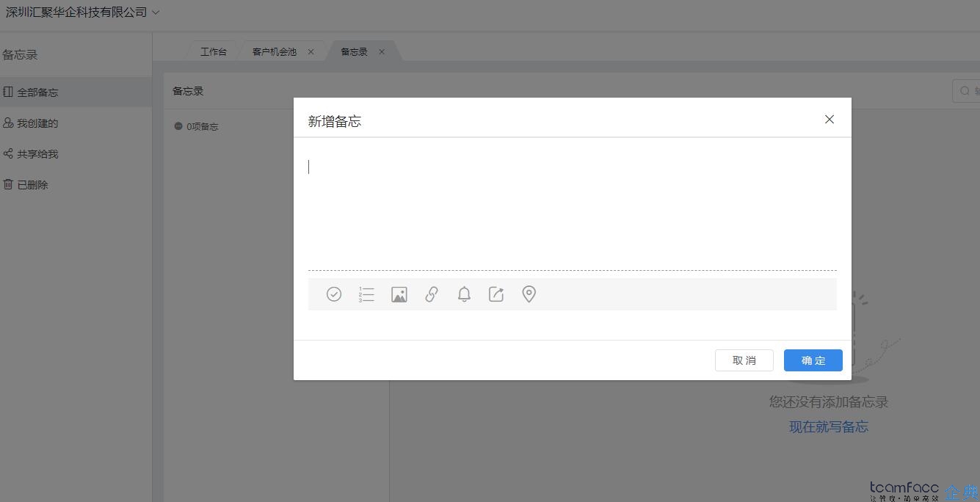The image size is (980, 502).
Task: Open the share memo icon
Action: (496, 294)
